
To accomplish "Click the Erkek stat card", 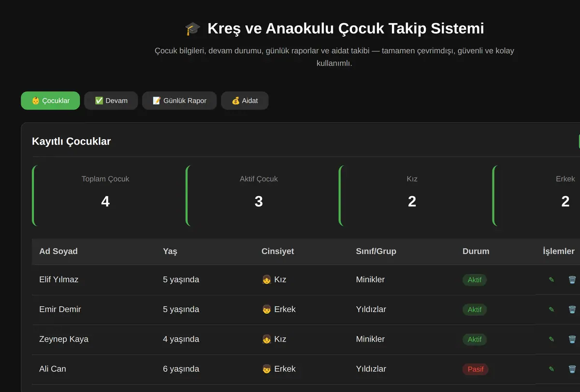I will click(x=536, y=196).
